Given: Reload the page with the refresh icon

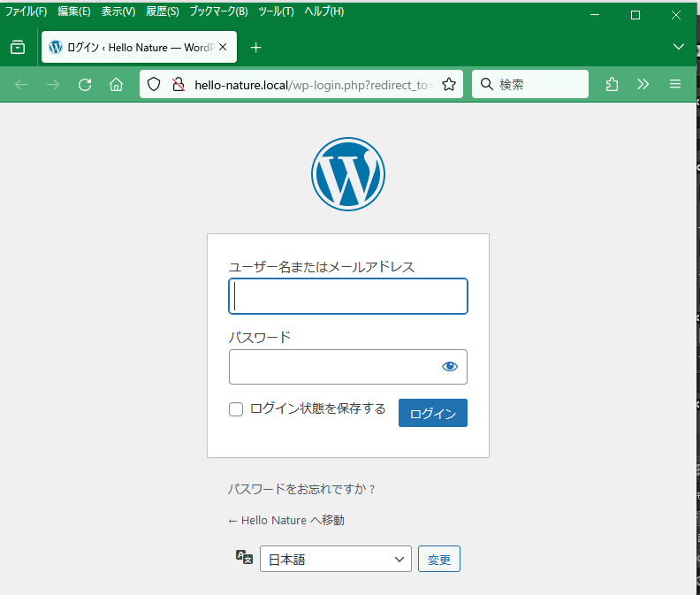Looking at the screenshot, I should tap(85, 85).
